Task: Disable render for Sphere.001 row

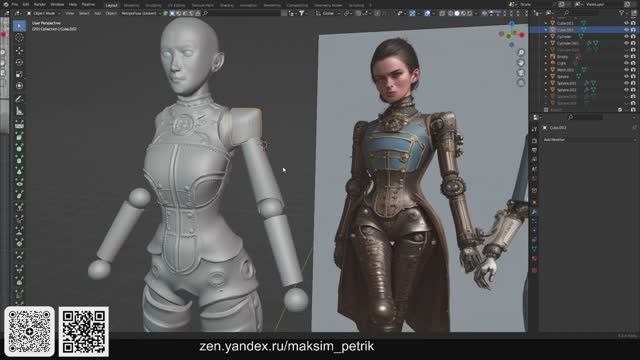Action: pyautogui.click(x=633, y=83)
